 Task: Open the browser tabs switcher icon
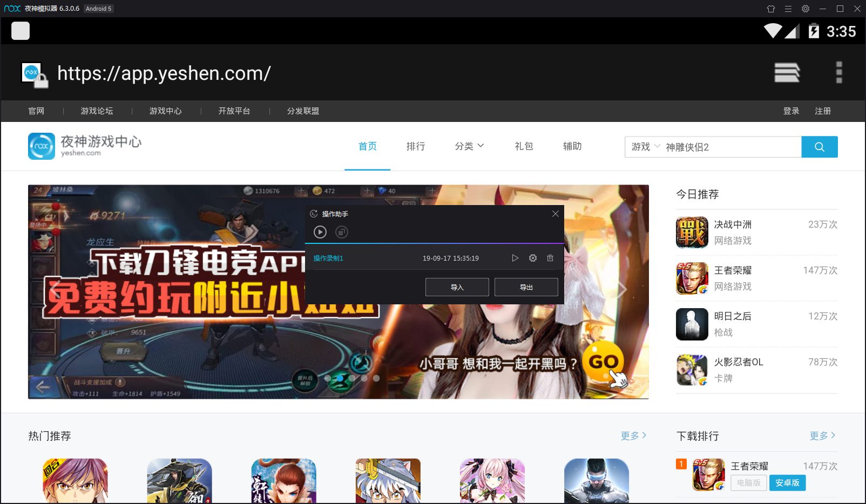[x=787, y=72]
